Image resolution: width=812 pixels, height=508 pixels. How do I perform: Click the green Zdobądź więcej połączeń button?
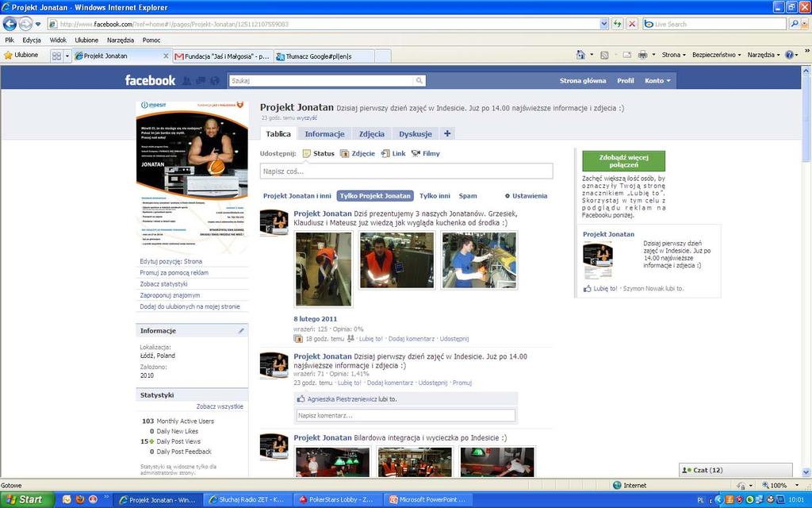(623, 161)
